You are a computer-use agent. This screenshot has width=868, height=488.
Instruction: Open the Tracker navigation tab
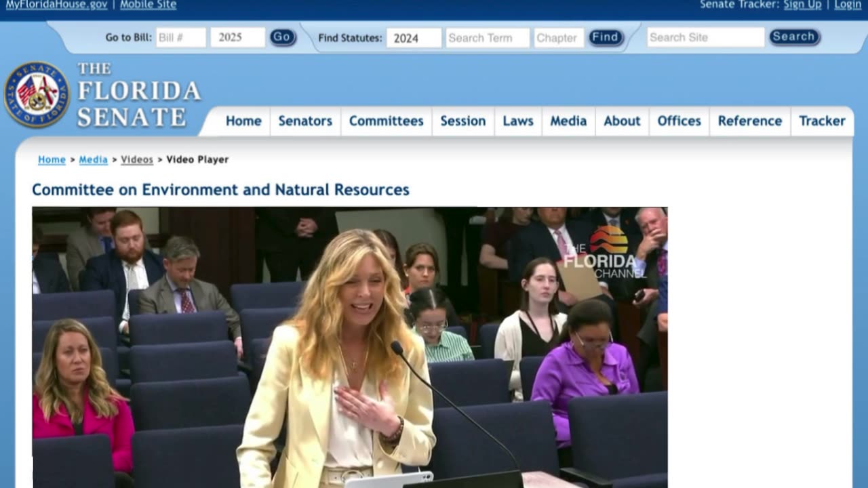pyautogui.click(x=822, y=121)
